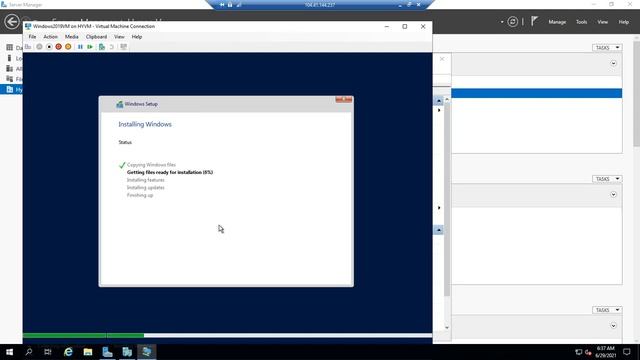Open the Windows Start menu
This screenshot has height=360, width=640.
9,352
